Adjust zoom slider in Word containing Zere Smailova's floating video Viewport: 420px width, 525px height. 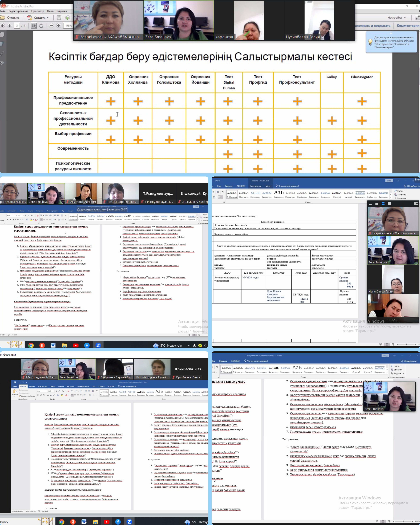pyautogui.click(x=403, y=522)
